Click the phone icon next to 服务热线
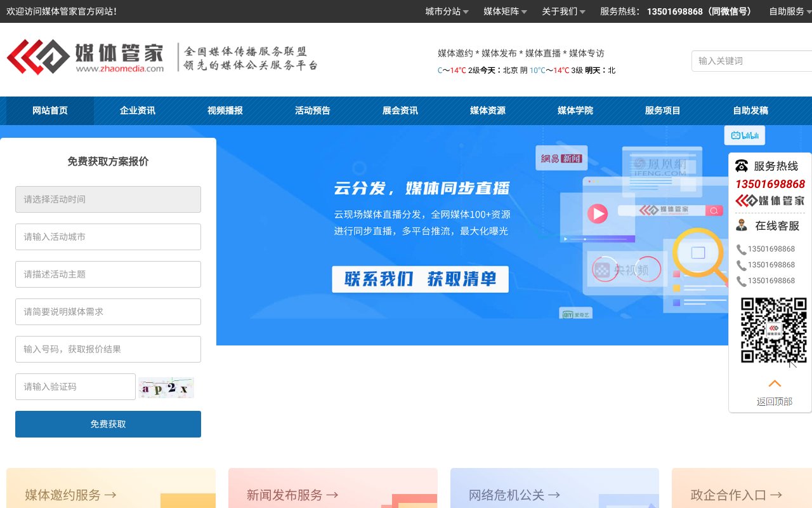This screenshot has height=508, width=812. [x=741, y=165]
